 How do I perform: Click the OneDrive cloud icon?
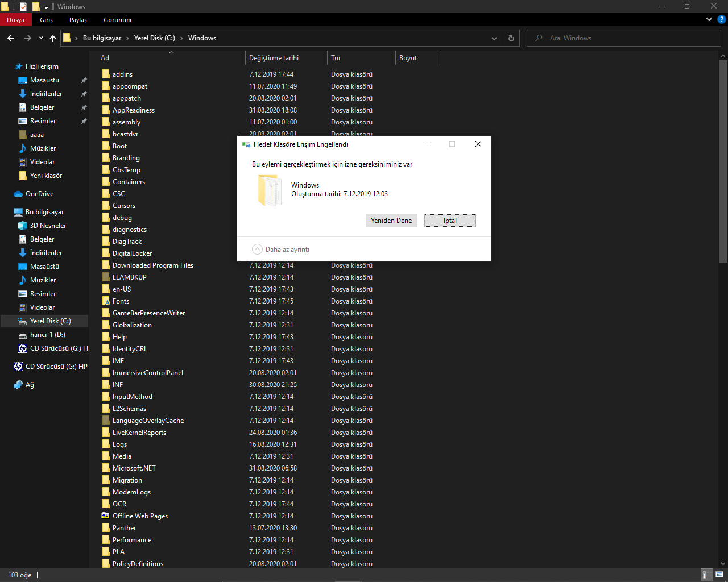click(x=18, y=194)
